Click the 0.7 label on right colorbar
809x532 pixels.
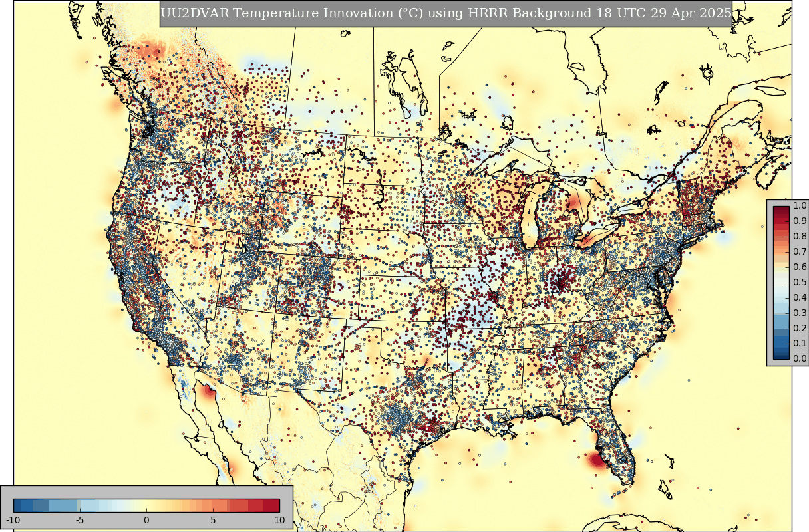pyautogui.click(x=800, y=252)
